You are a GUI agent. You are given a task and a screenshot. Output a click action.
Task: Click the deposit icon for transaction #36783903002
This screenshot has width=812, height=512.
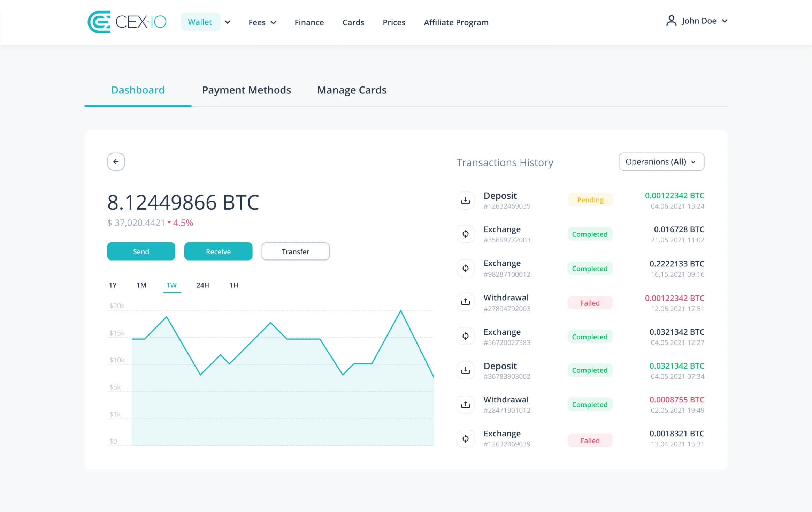pos(466,370)
